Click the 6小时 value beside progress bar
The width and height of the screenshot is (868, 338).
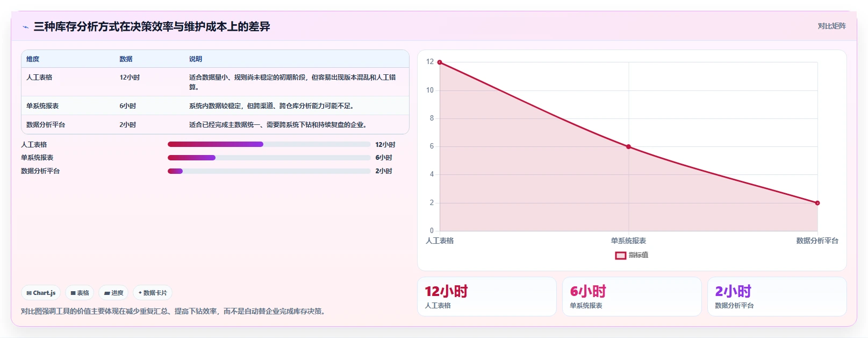384,158
